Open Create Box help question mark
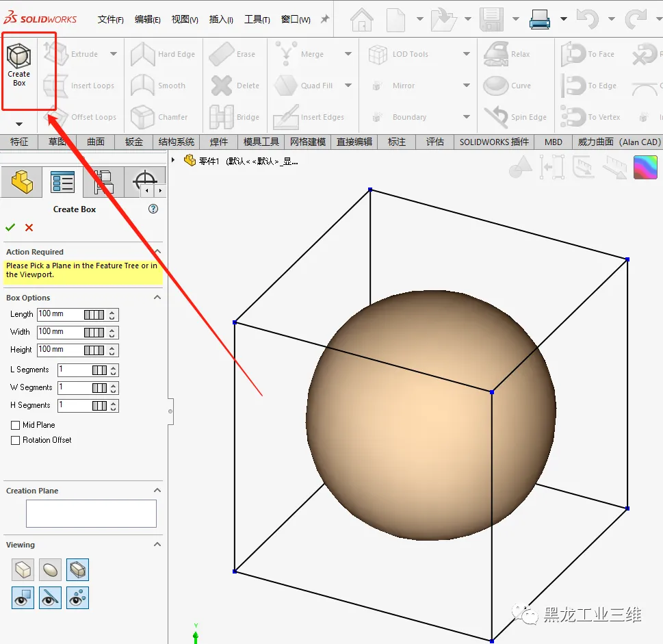Screen dimensions: 663x644 point(153,209)
